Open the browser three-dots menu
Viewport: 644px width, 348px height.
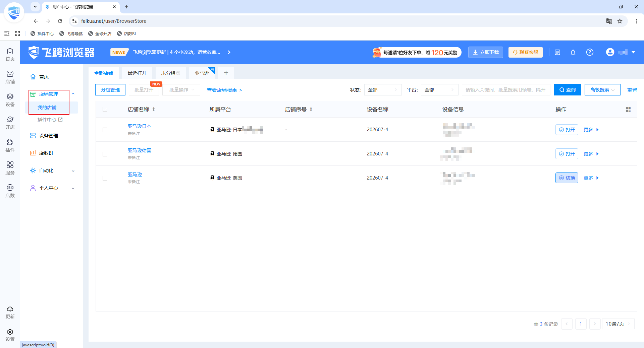point(637,21)
